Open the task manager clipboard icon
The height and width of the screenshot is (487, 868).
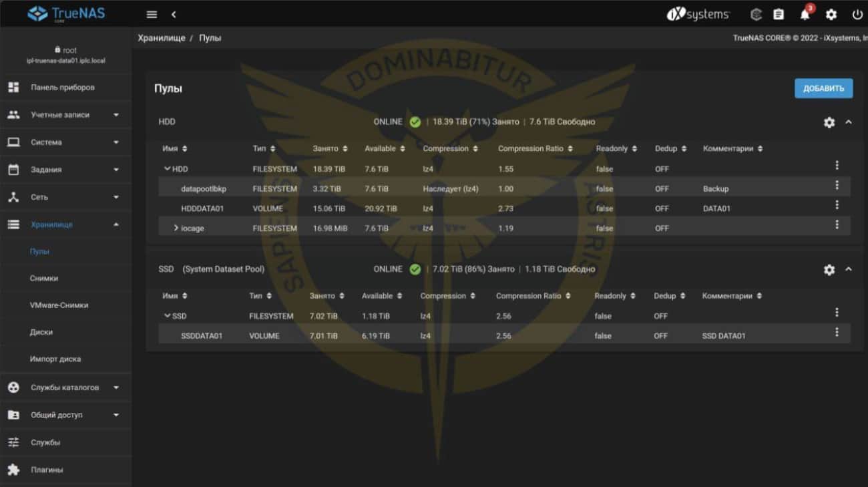click(x=779, y=14)
